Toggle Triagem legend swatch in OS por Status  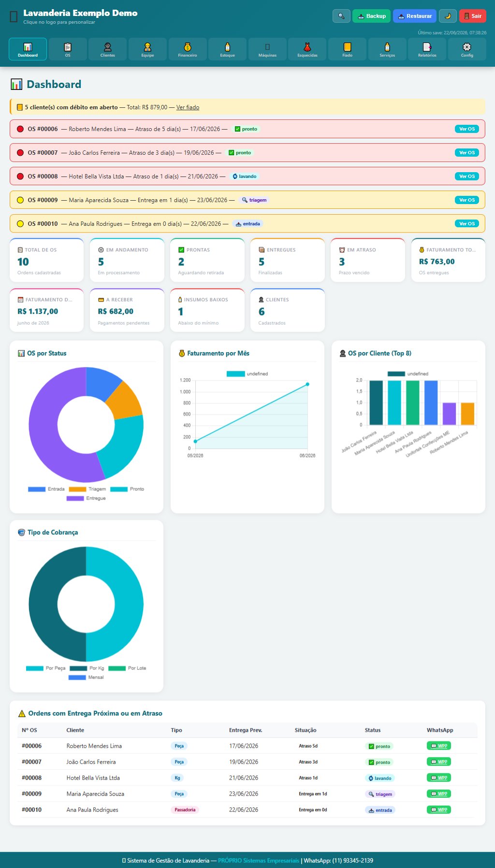(77, 489)
